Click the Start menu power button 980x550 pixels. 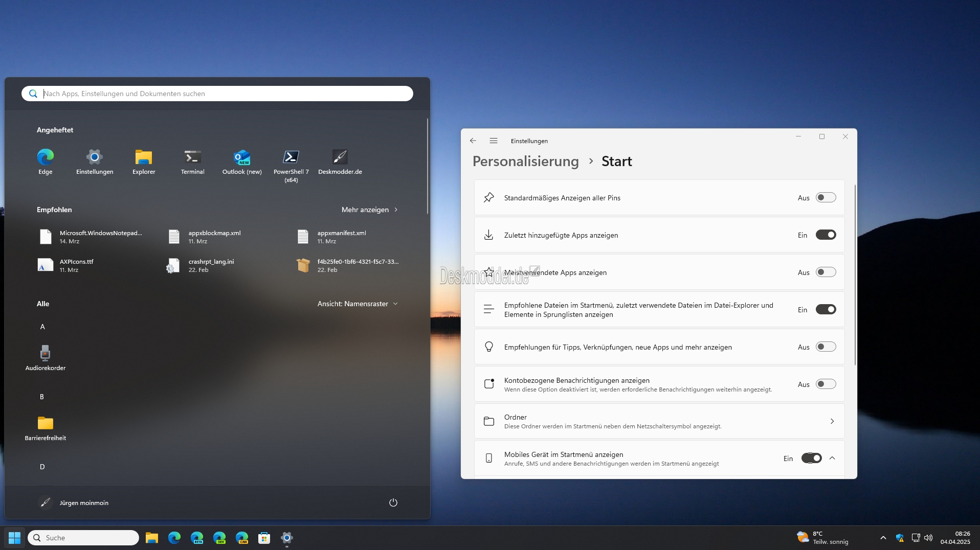click(393, 502)
